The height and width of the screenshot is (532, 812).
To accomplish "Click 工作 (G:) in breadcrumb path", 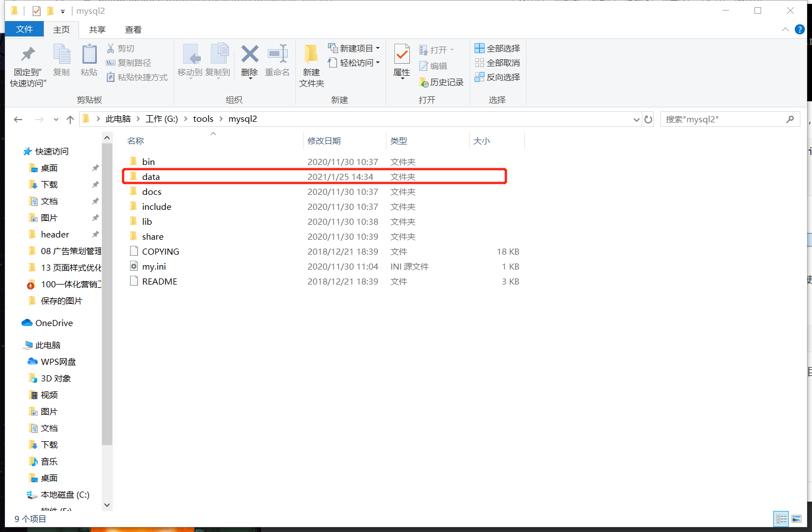I will pos(162,119).
